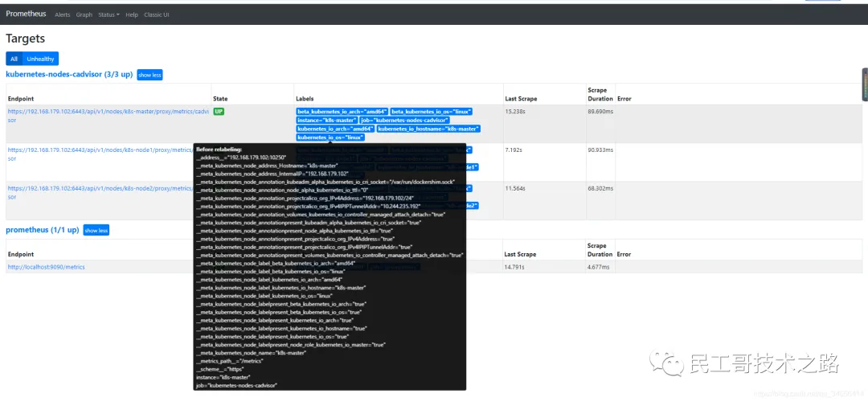Click the IPv4IPIPTunnelAddr="10.244.235.192" tooltip line
This screenshot has width=868, height=402.
point(309,206)
